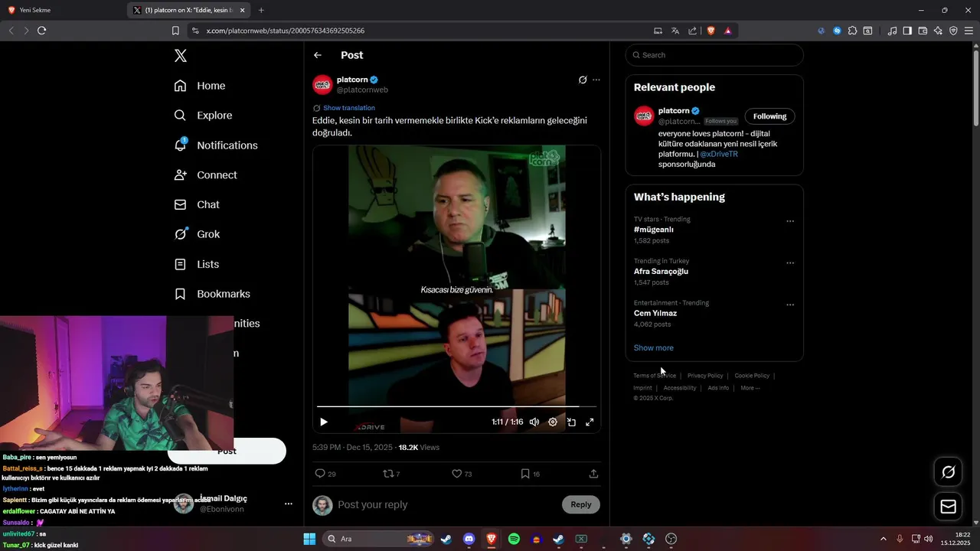Open Notifications in the sidebar

point(216,145)
